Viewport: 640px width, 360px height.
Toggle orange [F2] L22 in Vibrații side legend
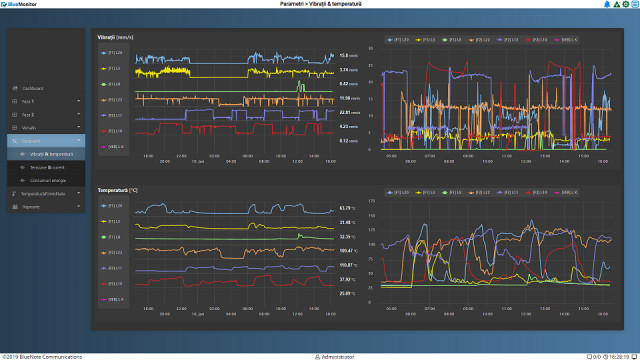112,100
